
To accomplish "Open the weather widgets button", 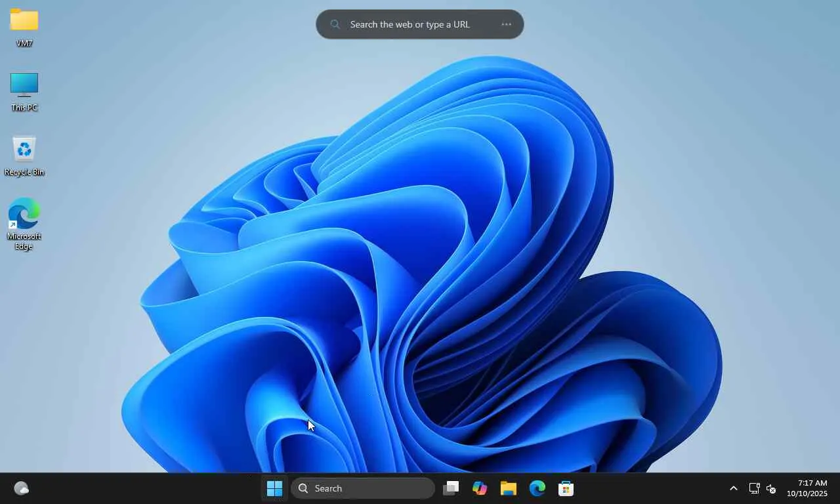I will [22, 488].
